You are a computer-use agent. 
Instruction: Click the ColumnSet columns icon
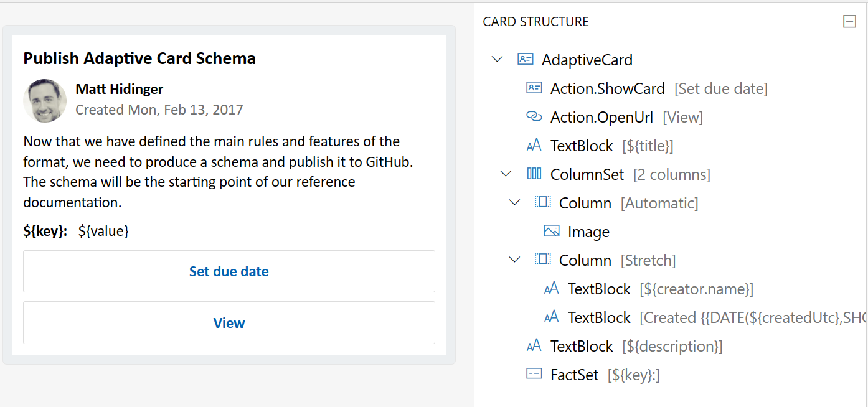(x=534, y=174)
